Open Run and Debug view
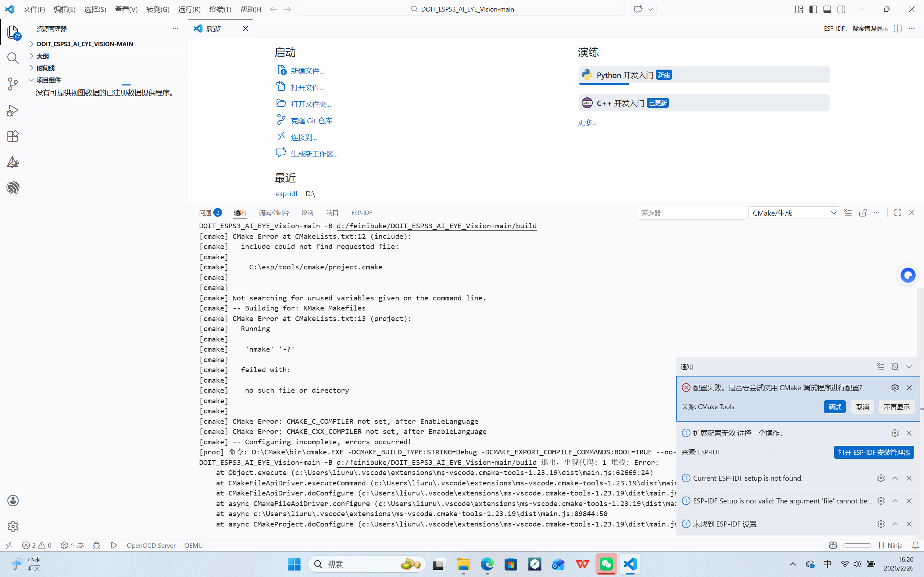 [13, 111]
